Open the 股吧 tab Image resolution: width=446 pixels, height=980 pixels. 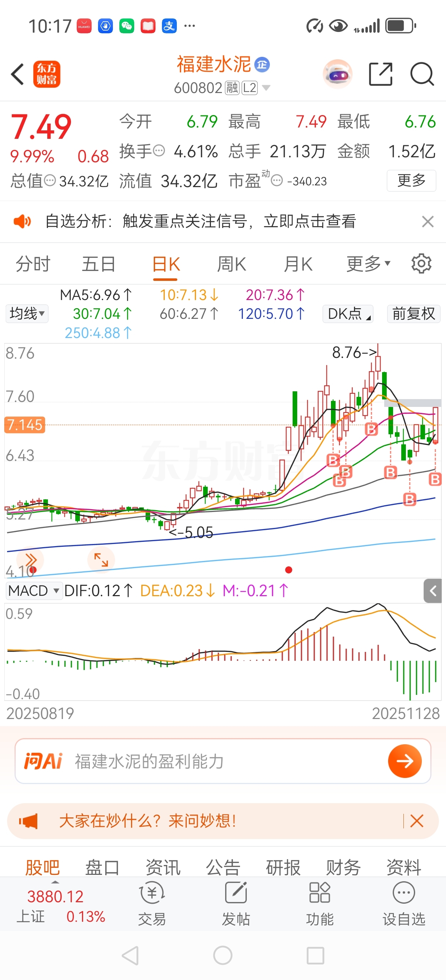point(43,867)
